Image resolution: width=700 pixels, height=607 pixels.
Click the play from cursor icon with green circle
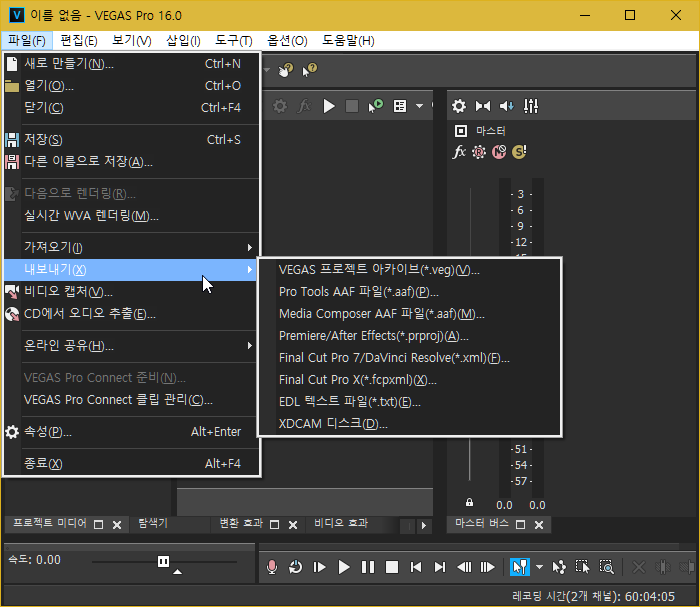coord(375,106)
